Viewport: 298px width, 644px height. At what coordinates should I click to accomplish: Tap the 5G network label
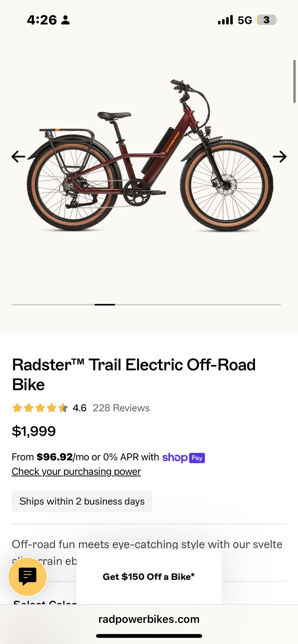(245, 20)
